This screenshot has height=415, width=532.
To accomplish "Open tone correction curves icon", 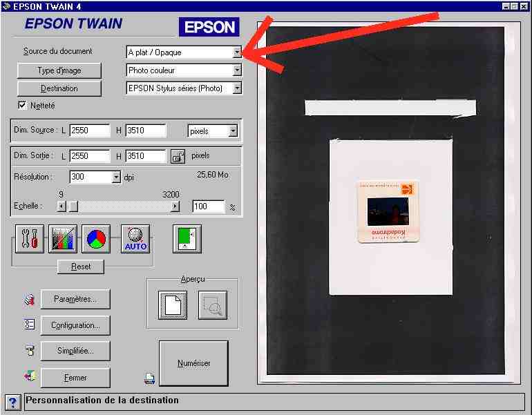I will 63,239.
